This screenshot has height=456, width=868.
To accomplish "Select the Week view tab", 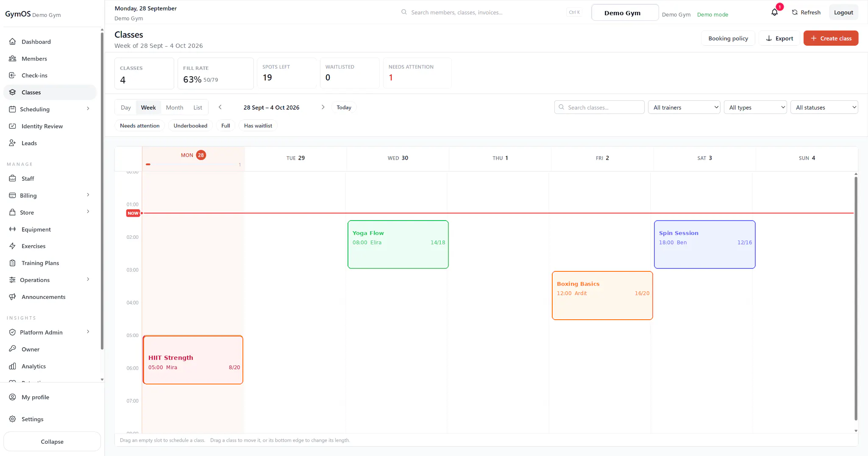I will point(148,108).
